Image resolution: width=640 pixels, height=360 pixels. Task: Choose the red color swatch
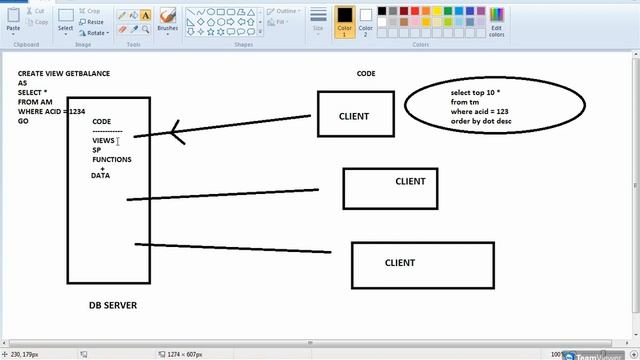click(415, 11)
